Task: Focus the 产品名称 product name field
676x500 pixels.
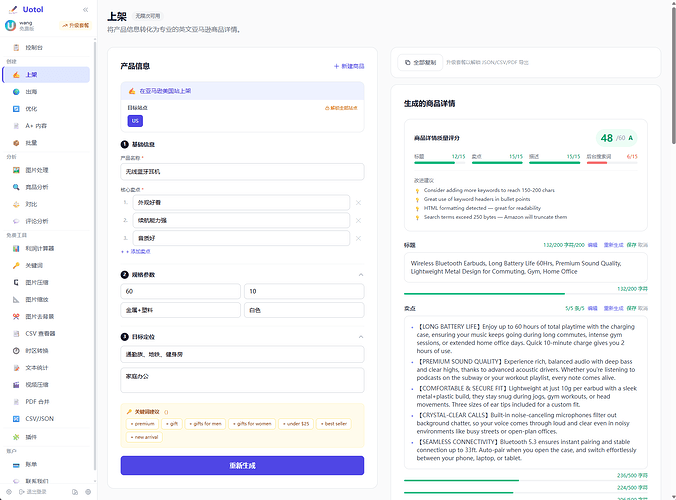Action: (242, 172)
